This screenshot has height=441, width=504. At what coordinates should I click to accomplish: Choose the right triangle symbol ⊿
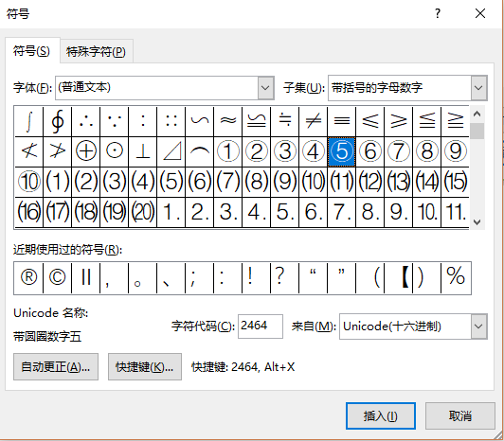point(171,151)
